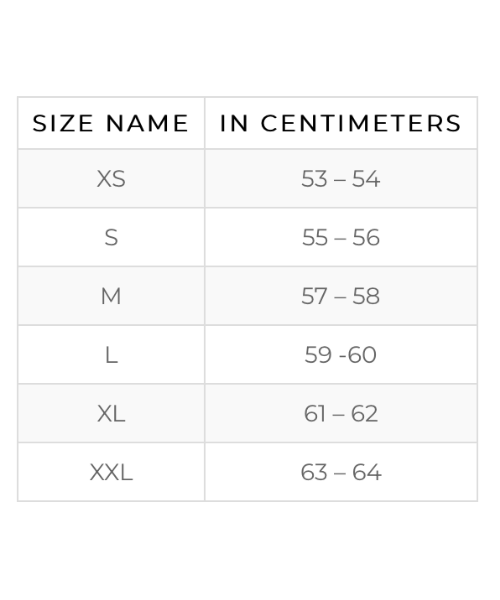This screenshot has height=600, width=500.
Task: Click the 55 – 56 measurement cell
Action: (x=341, y=237)
